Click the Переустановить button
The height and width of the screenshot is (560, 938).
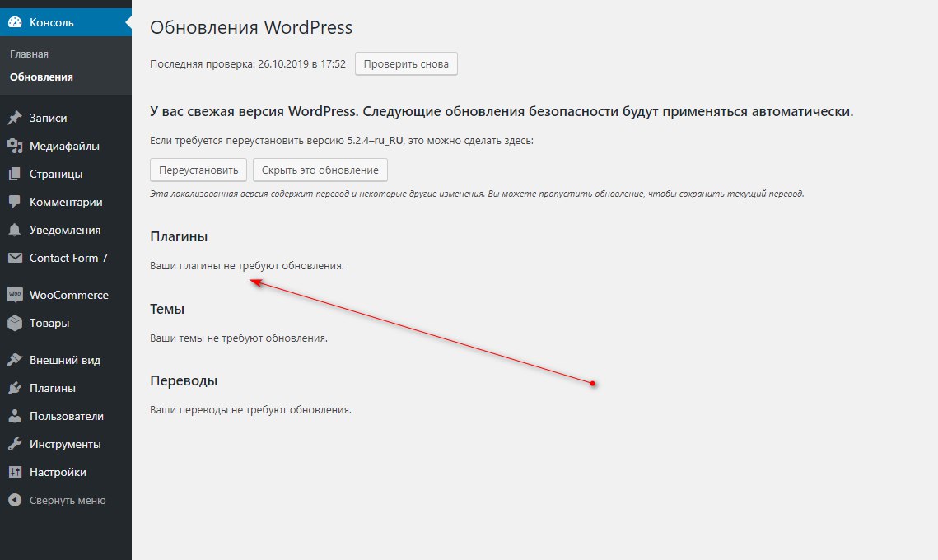click(198, 170)
